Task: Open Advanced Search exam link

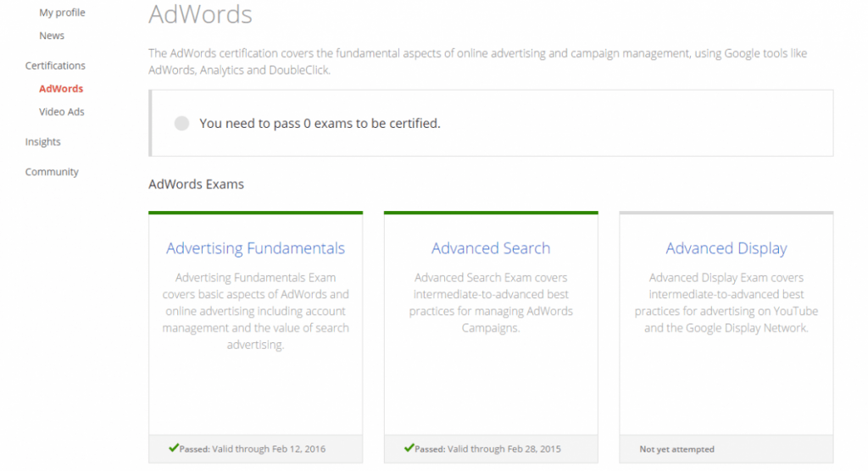Action: [491, 248]
